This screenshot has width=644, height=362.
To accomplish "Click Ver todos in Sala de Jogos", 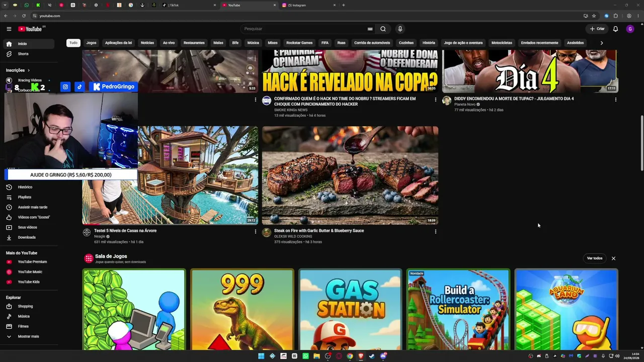I will click(x=595, y=258).
